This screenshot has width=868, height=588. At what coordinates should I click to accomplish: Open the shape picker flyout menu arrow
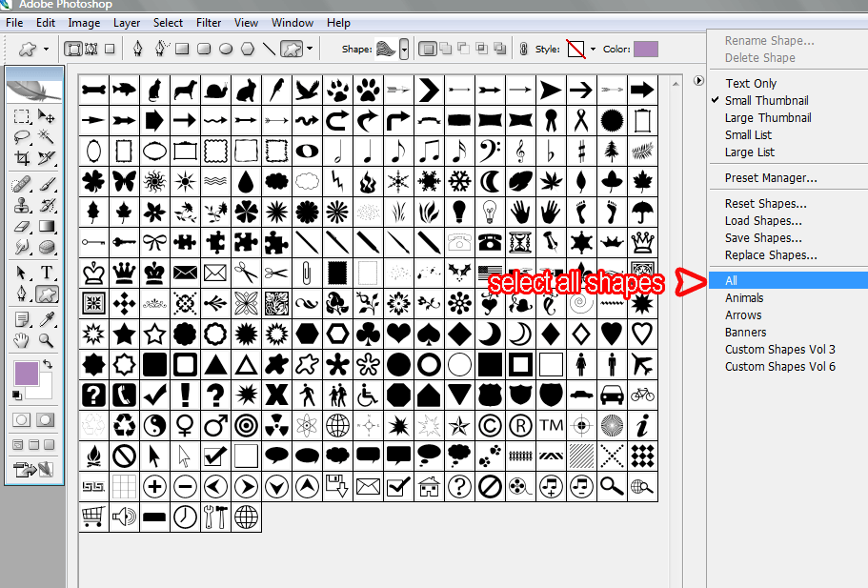click(x=698, y=81)
